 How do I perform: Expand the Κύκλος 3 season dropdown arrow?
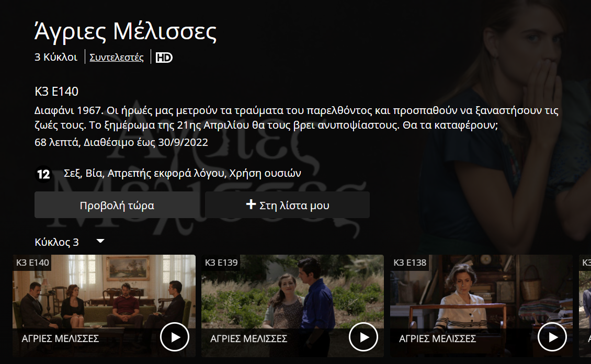pos(100,241)
